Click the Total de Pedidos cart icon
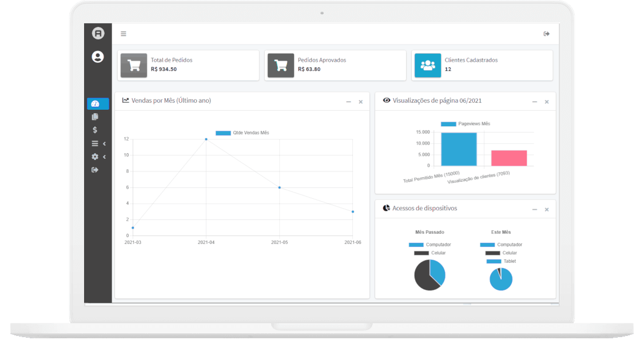 click(134, 65)
